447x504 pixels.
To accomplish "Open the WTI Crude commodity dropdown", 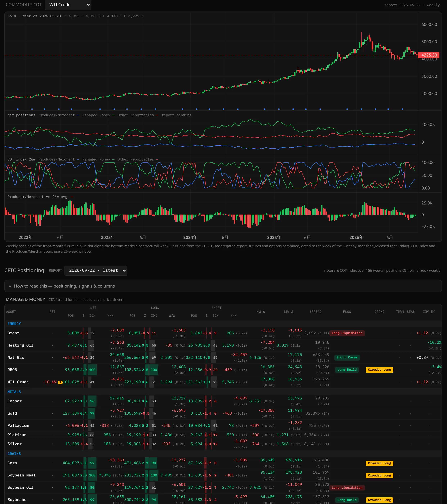I will coord(68,5).
